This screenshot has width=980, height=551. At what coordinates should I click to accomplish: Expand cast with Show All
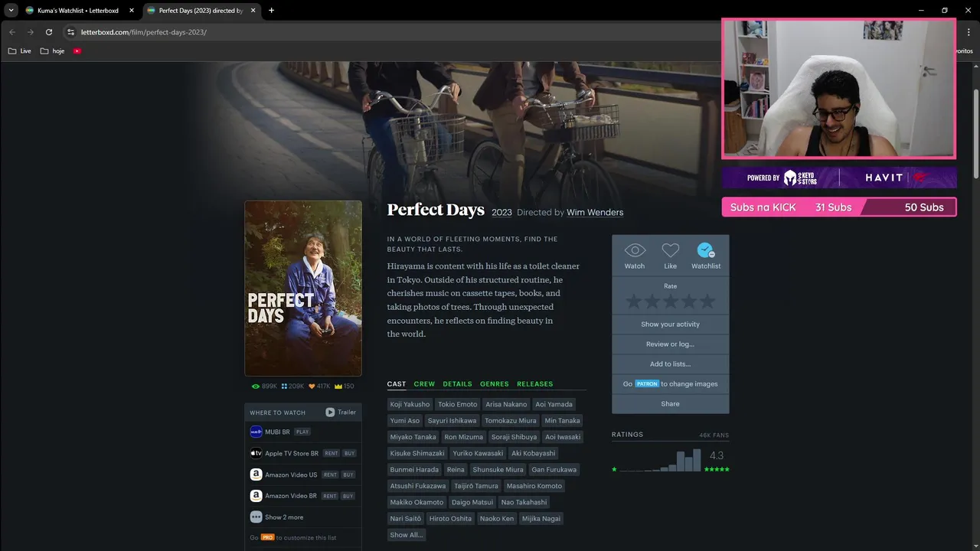coord(407,535)
